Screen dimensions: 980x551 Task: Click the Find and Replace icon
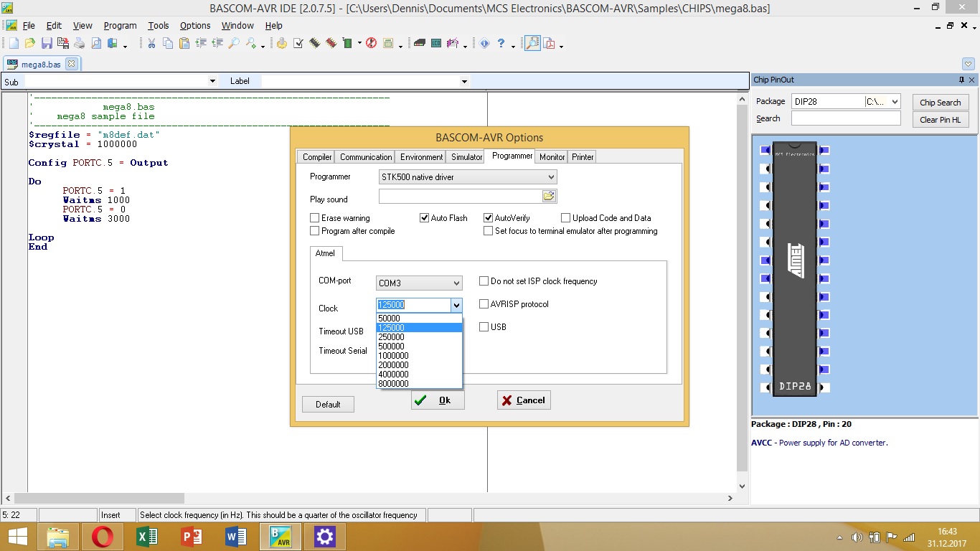[251, 44]
